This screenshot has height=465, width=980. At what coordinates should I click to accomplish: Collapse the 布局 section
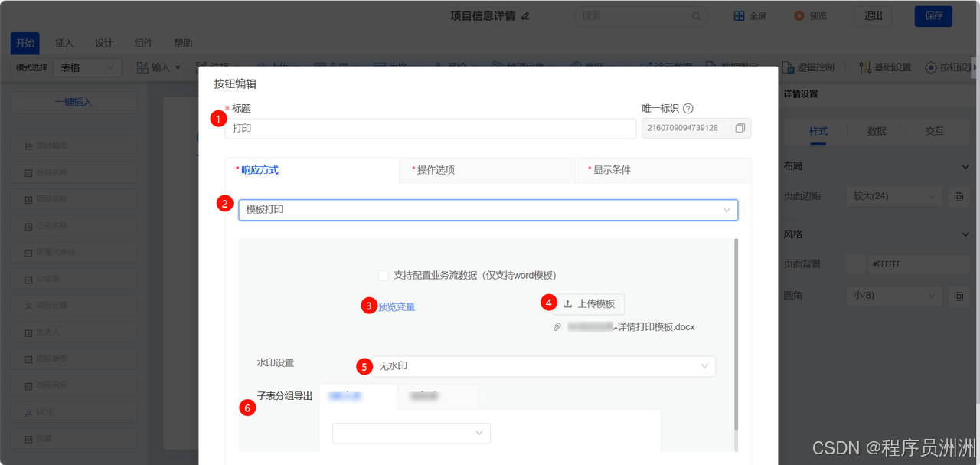point(964,166)
